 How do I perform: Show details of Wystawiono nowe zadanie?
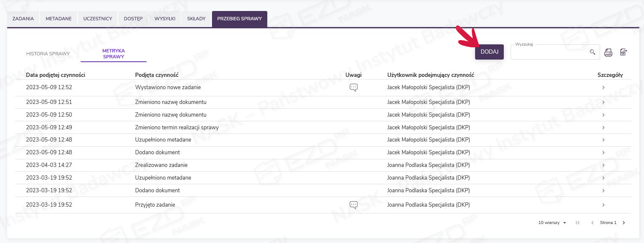(x=603, y=87)
